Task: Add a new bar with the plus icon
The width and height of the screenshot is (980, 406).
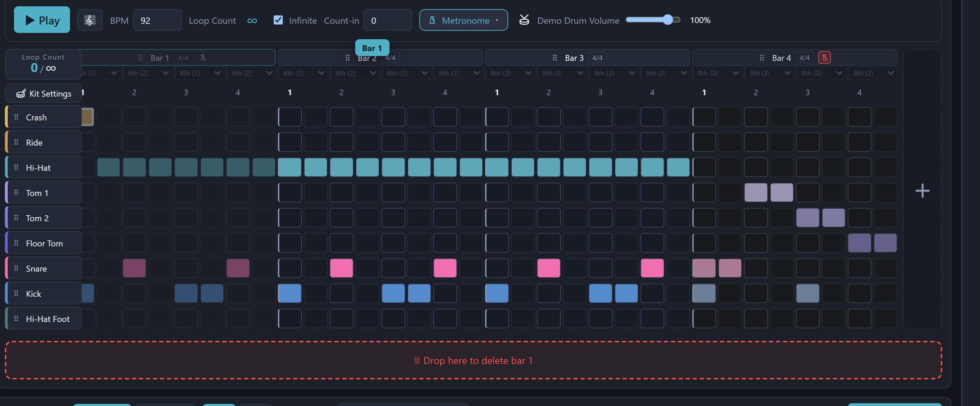Action: coord(922,190)
